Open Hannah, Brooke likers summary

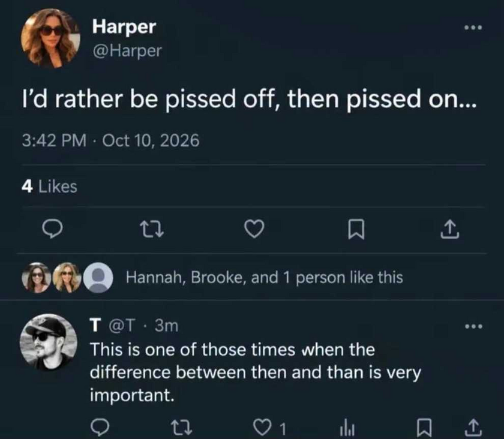click(264, 277)
